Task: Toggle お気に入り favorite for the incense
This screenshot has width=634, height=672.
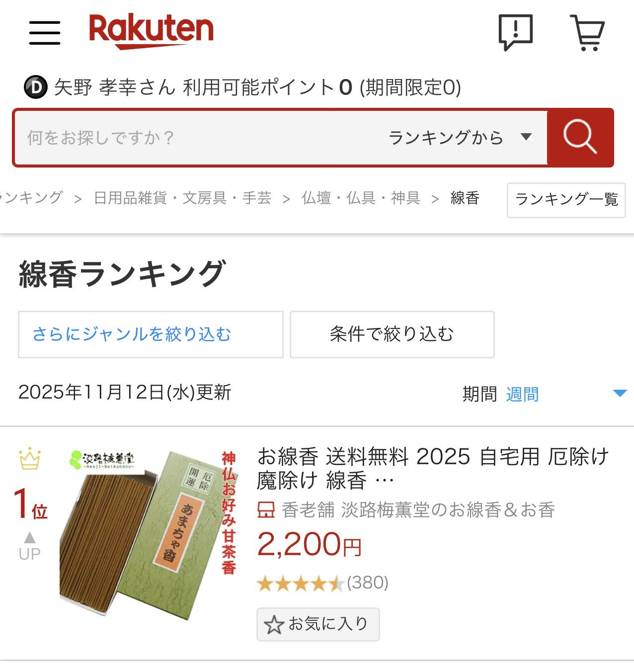Action: 318,624
